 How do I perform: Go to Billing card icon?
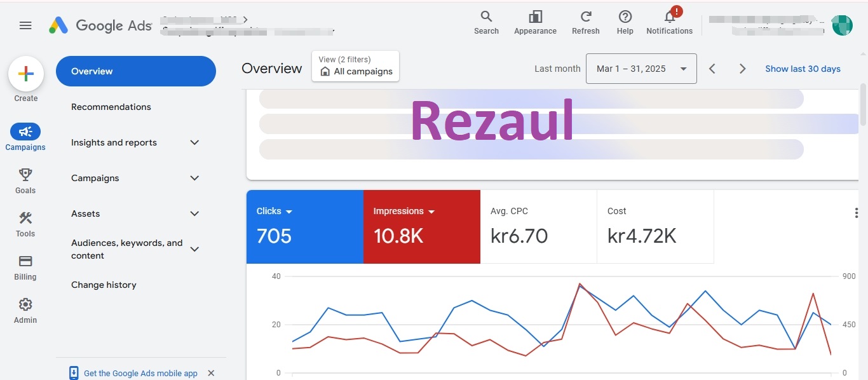[x=25, y=261]
